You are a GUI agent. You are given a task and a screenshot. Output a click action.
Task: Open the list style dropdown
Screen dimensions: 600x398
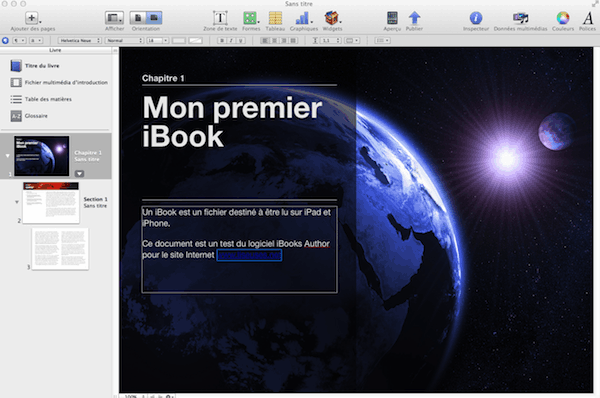click(382, 40)
